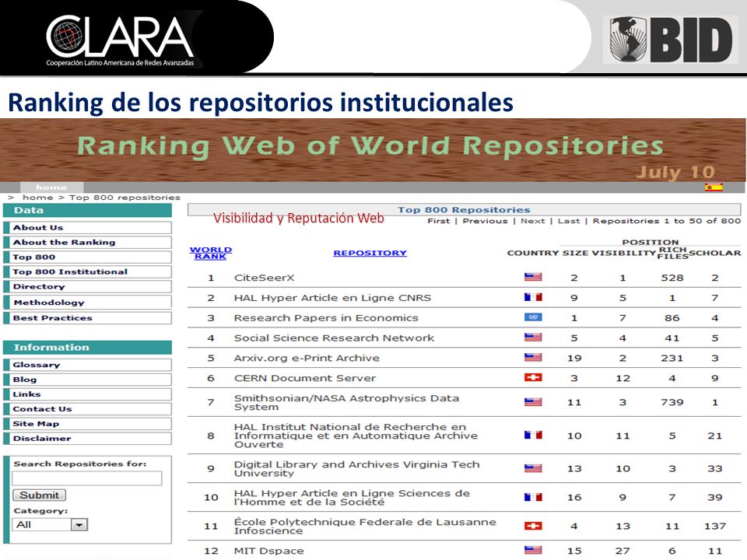Go to the First page of repositories
The image size is (747, 560).
point(438,221)
